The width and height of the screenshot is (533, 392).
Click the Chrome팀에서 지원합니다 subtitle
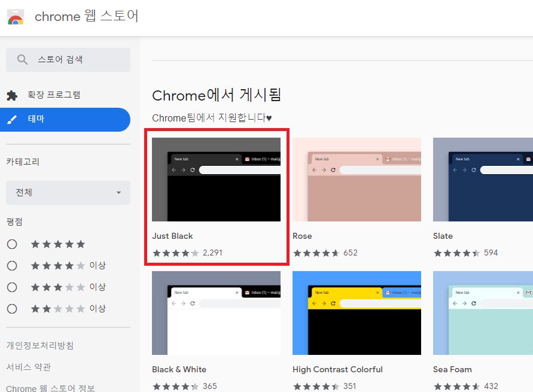pyautogui.click(x=212, y=118)
